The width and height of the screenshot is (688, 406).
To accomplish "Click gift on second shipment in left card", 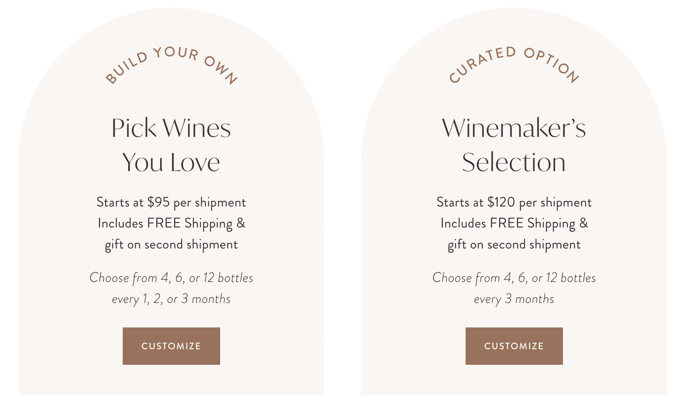I will pyautogui.click(x=171, y=244).
